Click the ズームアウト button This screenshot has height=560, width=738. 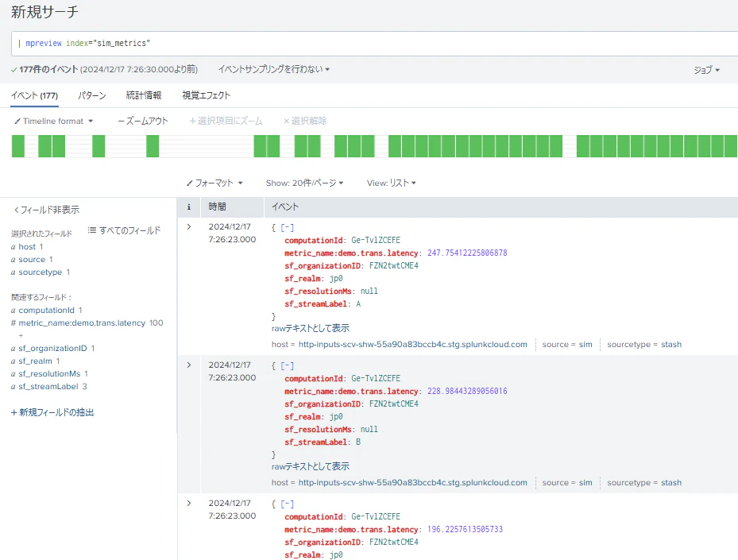(143, 121)
